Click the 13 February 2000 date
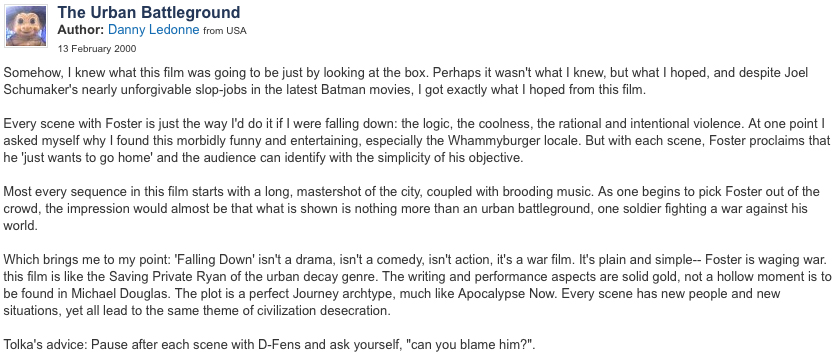This screenshot has width=835, height=360. pos(97,49)
